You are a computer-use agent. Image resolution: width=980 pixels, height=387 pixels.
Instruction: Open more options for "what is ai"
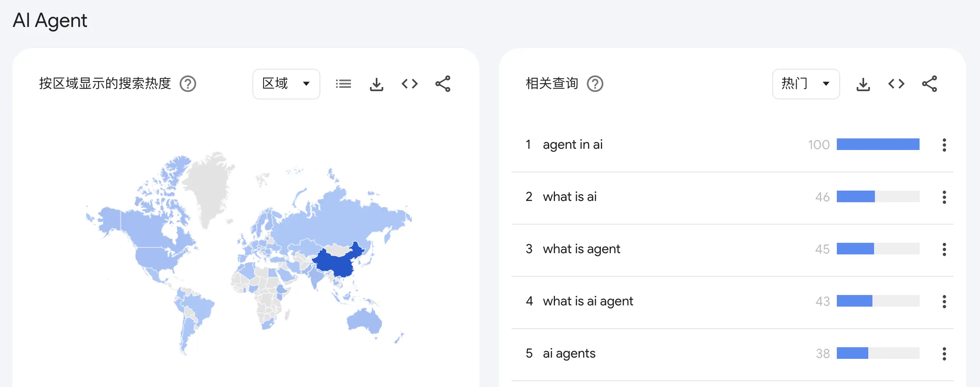coord(944,197)
